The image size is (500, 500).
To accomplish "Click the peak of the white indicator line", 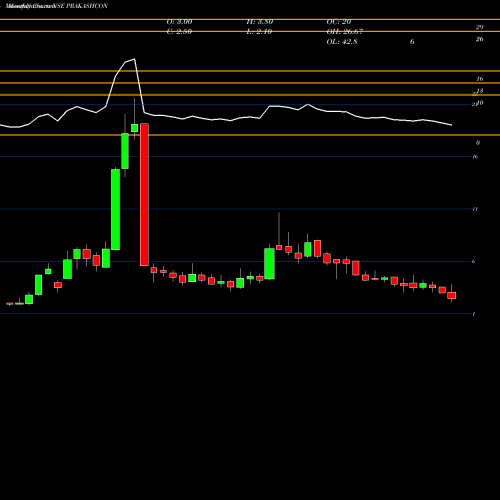I will tap(134, 59).
